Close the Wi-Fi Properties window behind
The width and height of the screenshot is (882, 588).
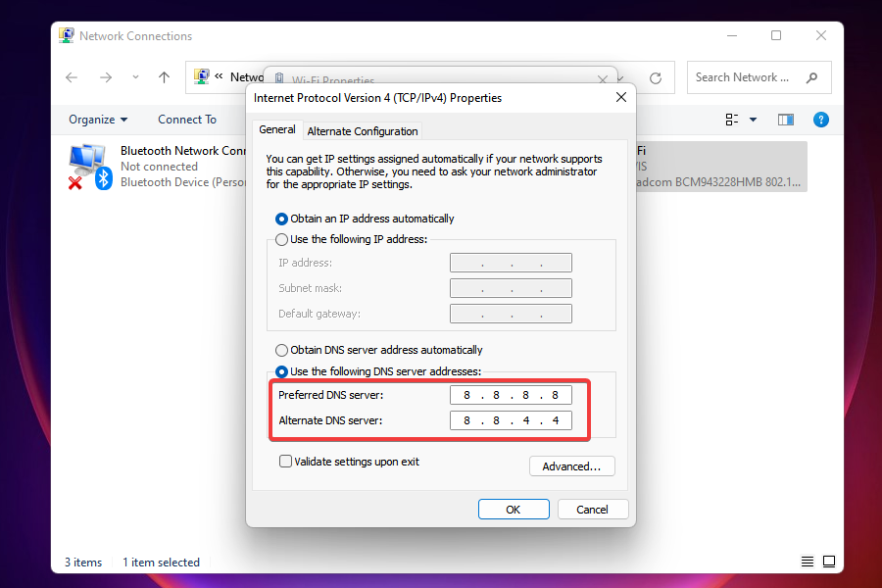(x=603, y=79)
